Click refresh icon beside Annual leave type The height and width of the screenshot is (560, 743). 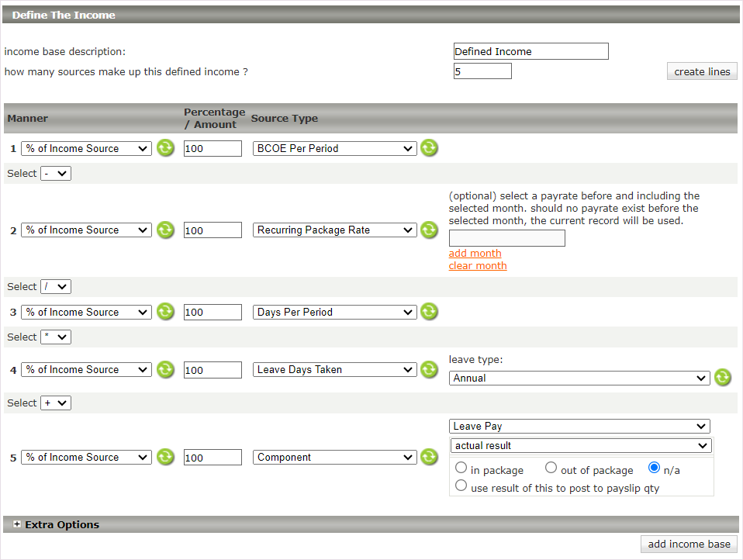722,378
